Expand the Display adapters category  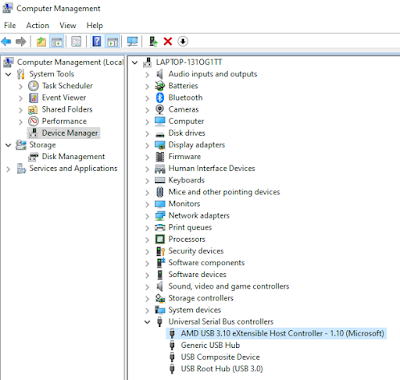pos(147,145)
